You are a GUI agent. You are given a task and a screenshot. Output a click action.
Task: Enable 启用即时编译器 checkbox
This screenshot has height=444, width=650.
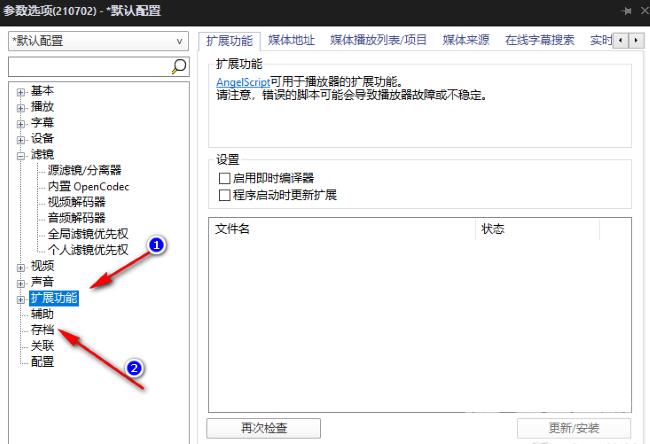coord(224,177)
